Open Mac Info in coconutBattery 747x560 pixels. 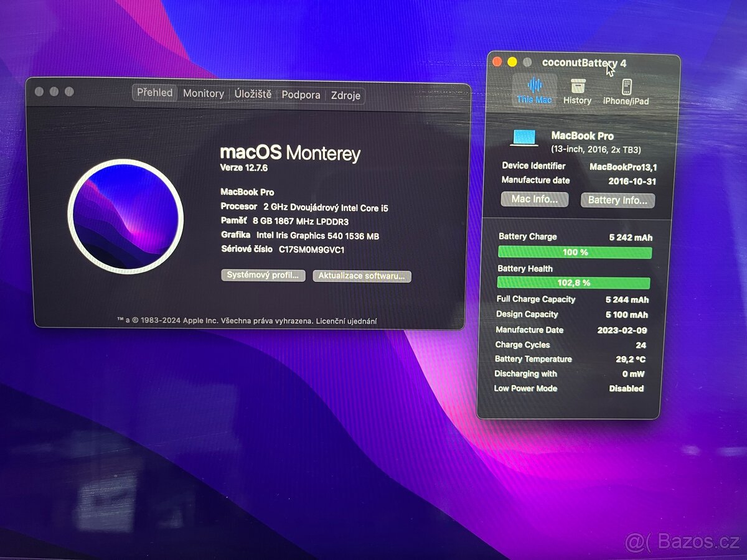click(x=535, y=199)
